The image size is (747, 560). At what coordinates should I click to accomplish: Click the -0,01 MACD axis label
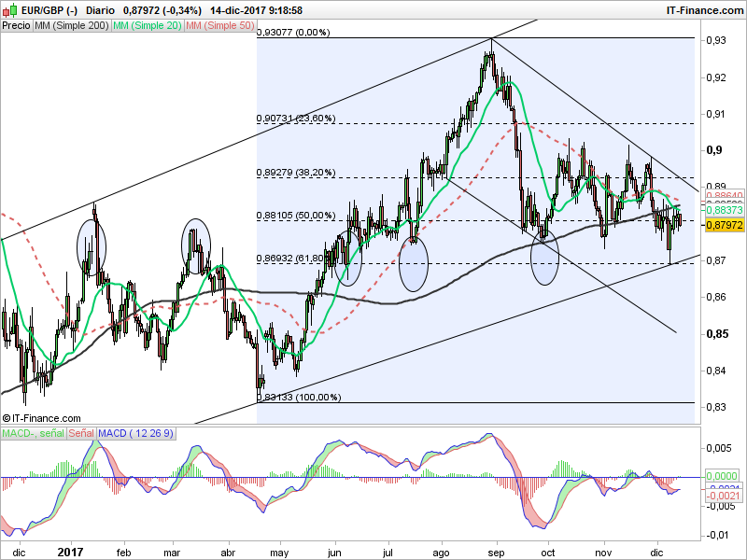tap(717, 535)
